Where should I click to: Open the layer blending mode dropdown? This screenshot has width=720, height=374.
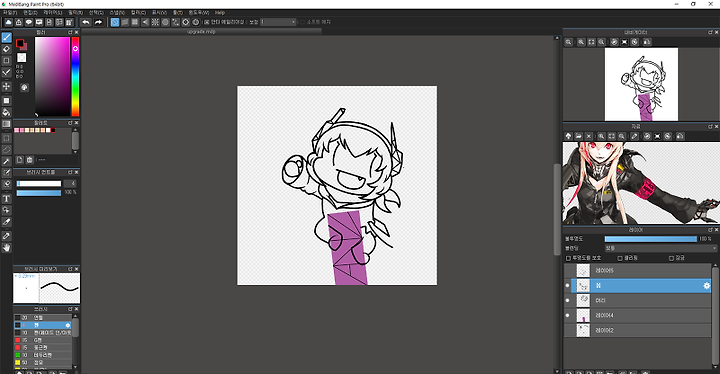pos(660,248)
